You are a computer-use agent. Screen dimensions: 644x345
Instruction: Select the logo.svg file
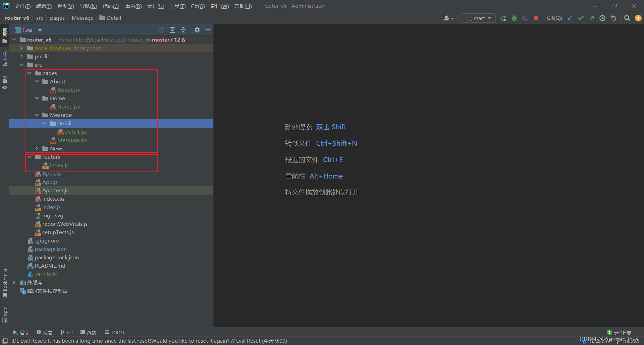53,215
